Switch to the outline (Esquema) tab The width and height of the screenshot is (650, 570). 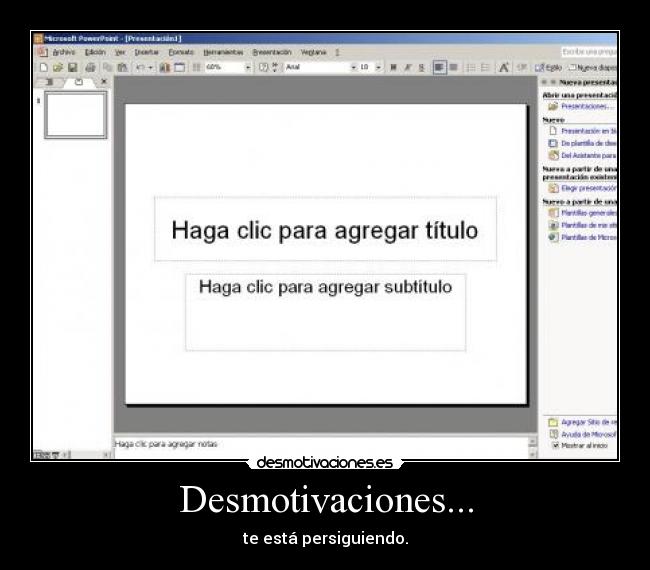pyautogui.click(x=50, y=82)
